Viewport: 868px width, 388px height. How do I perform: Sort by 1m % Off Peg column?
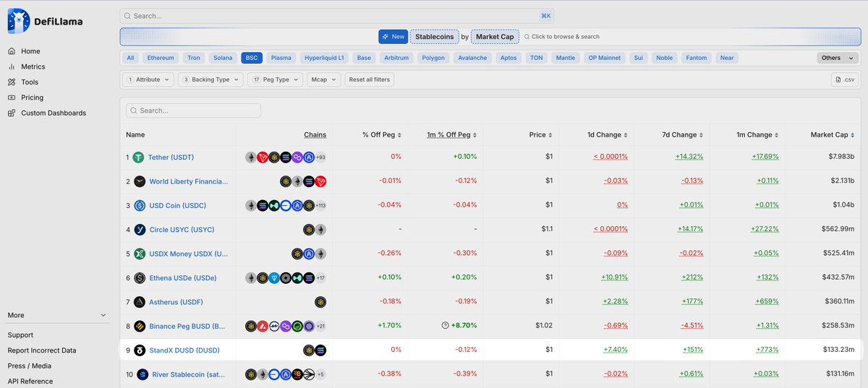[453, 134]
